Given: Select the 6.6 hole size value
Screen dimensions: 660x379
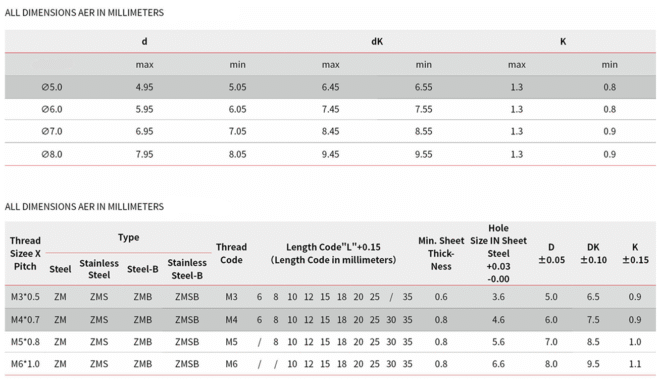Looking at the screenshot, I should click(x=498, y=364).
